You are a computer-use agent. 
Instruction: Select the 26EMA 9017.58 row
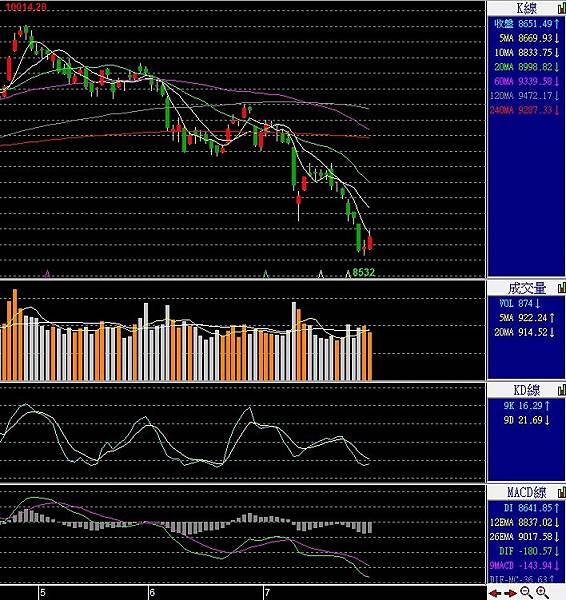(x=525, y=536)
